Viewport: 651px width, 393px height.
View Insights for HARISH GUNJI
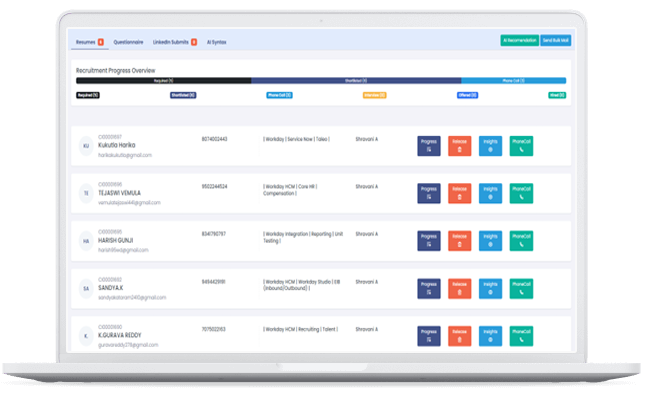pos(490,241)
